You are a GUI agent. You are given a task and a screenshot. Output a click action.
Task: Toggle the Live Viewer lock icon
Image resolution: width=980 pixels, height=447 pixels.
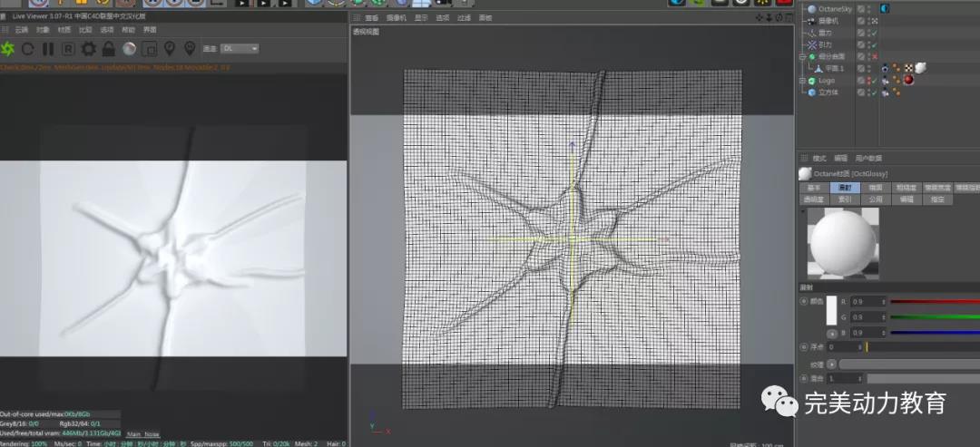(109, 48)
